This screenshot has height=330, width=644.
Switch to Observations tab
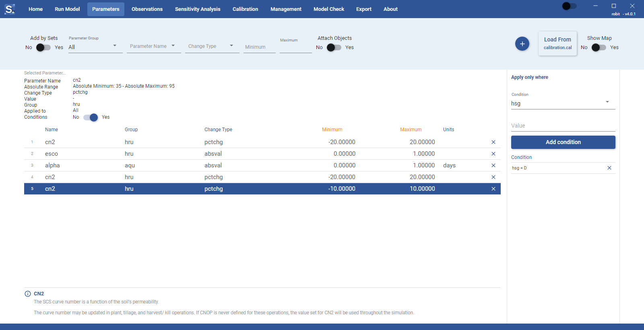147,9
